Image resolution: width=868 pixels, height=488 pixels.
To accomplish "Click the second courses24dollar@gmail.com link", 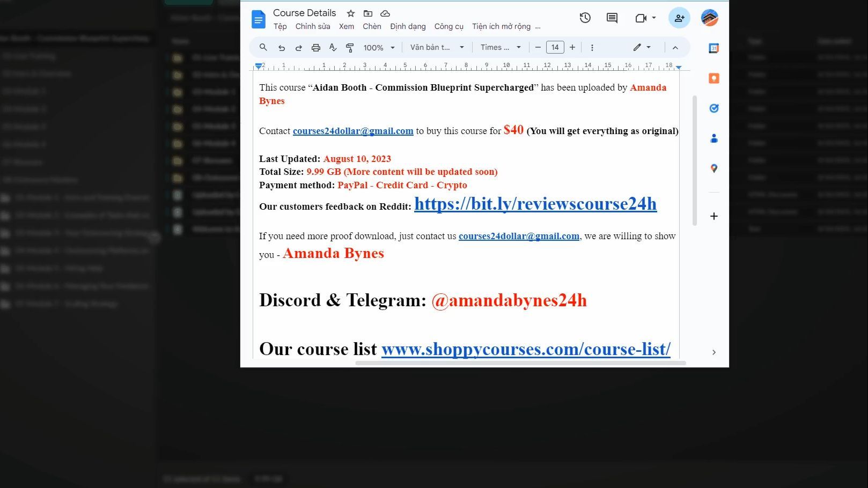I will [519, 236].
